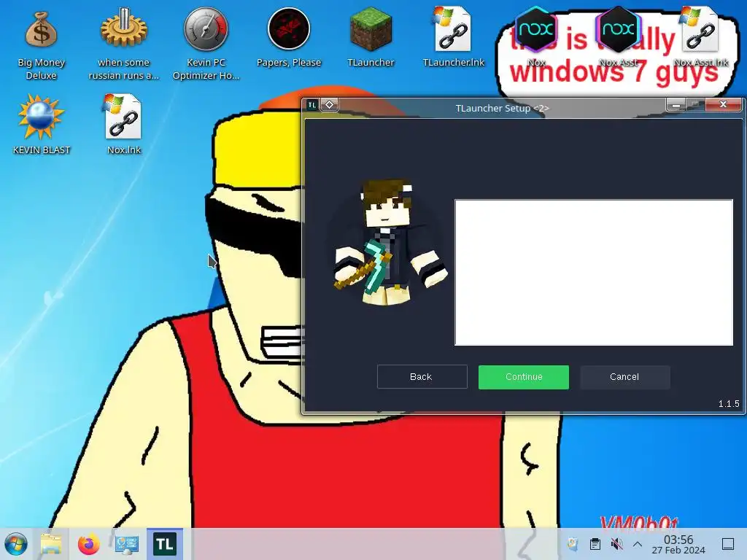Open the clock showing 03:56
Screen dimensions: 747x560
pos(678,544)
